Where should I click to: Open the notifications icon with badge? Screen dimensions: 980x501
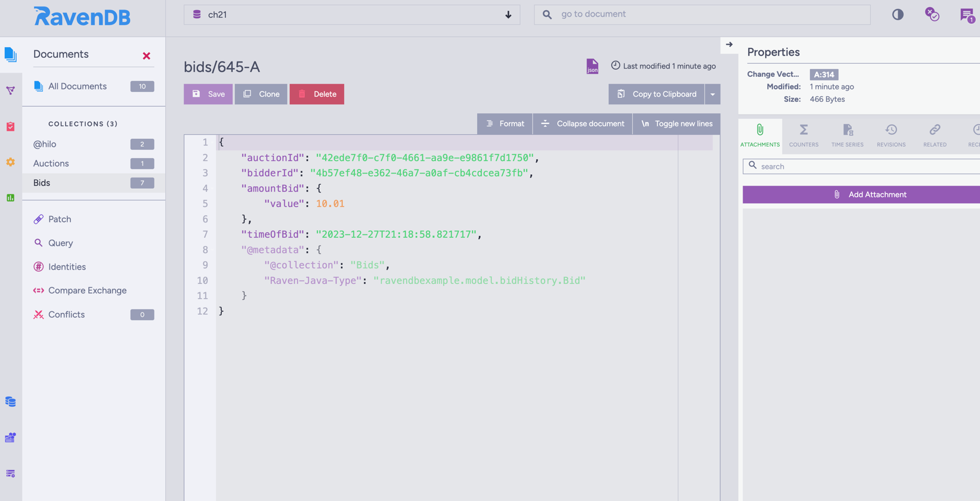point(967,16)
